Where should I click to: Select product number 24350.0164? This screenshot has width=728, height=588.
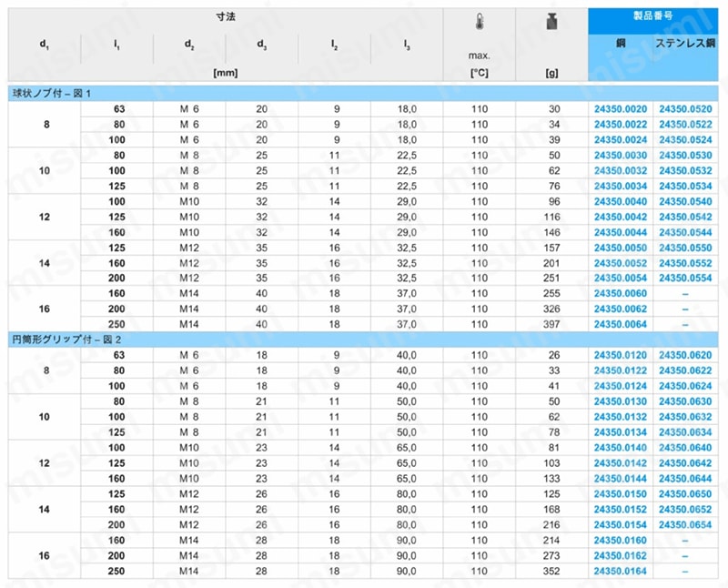pyautogui.click(x=621, y=571)
